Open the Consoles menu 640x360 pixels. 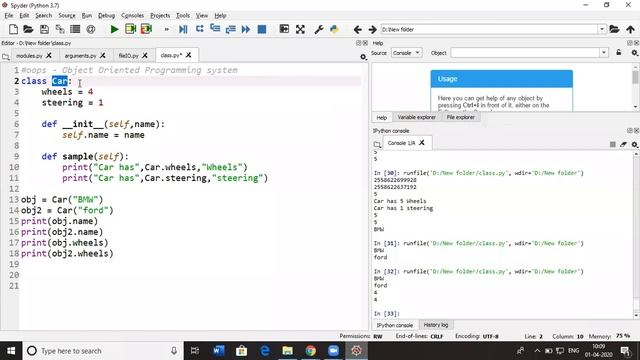(133, 16)
